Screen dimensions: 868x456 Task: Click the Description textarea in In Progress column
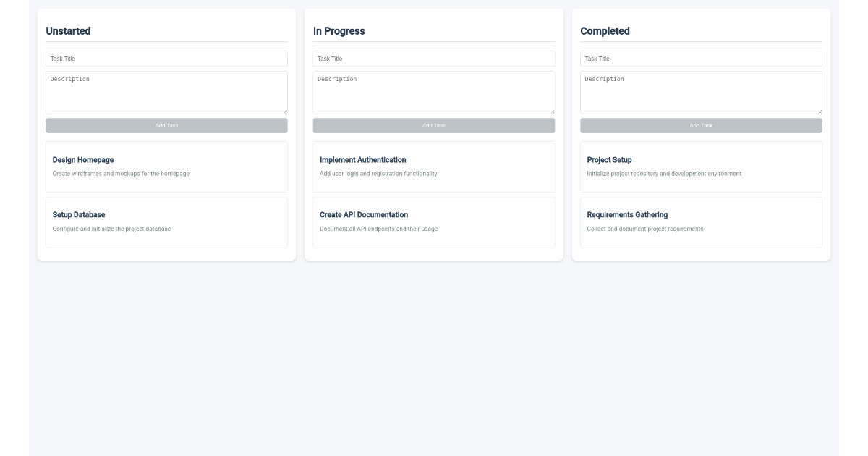pos(434,92)
